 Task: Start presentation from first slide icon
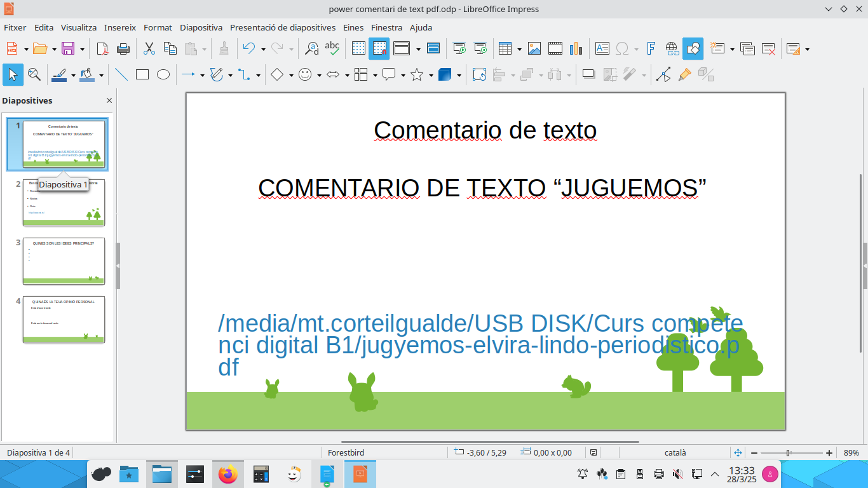(459, 48)
